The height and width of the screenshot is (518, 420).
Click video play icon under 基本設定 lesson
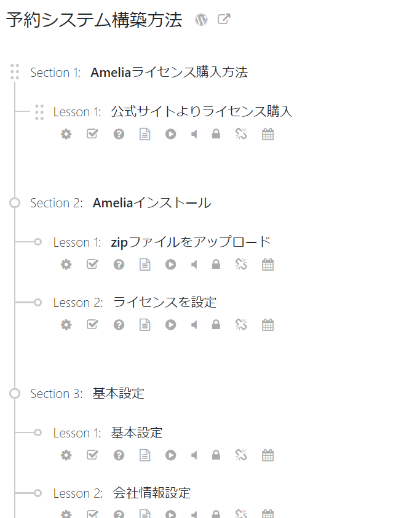click(x=170, y=455)
